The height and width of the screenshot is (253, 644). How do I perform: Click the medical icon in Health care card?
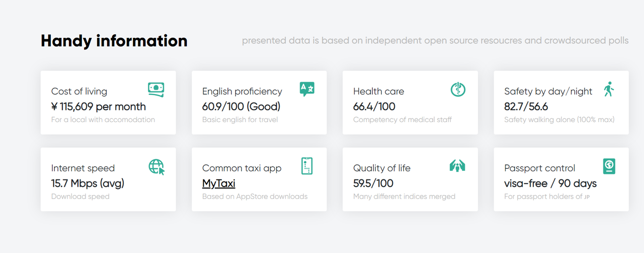[458, 89]
